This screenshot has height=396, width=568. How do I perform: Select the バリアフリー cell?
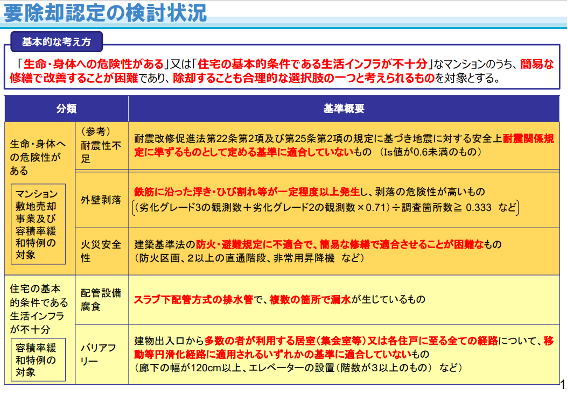pos(101,354)
